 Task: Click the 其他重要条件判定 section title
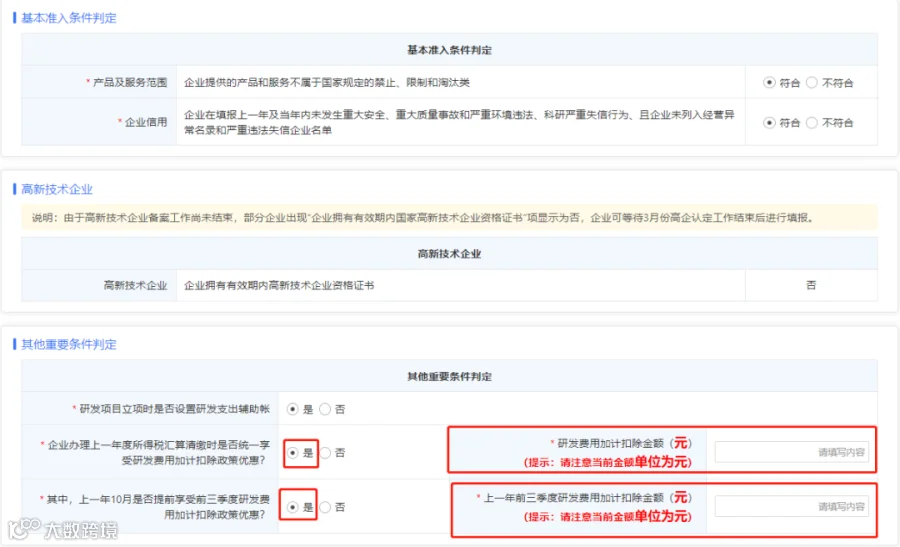[x=69, y=344]
